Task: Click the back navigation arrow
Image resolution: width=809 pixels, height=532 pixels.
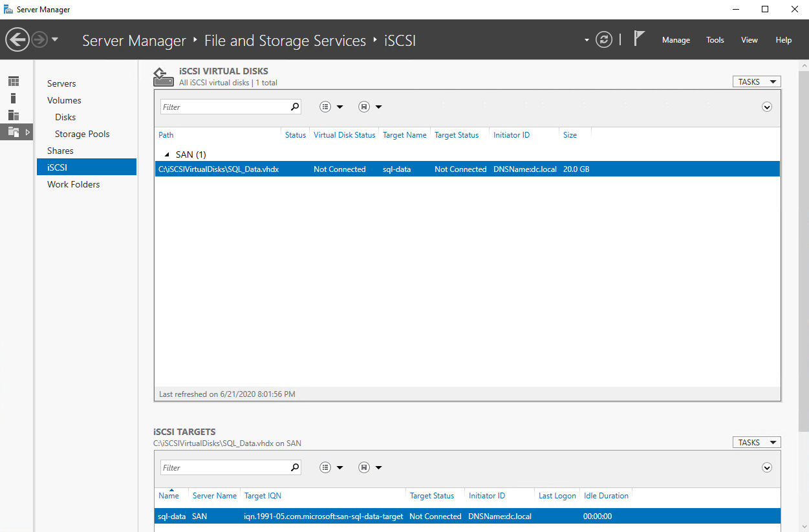Action: [x=17, y=40]
